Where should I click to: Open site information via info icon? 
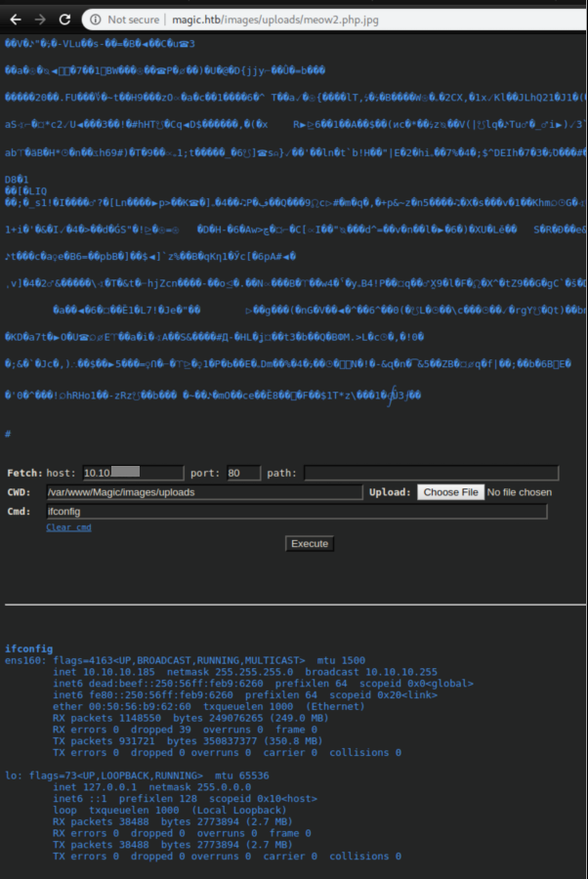tap(95, 19)
